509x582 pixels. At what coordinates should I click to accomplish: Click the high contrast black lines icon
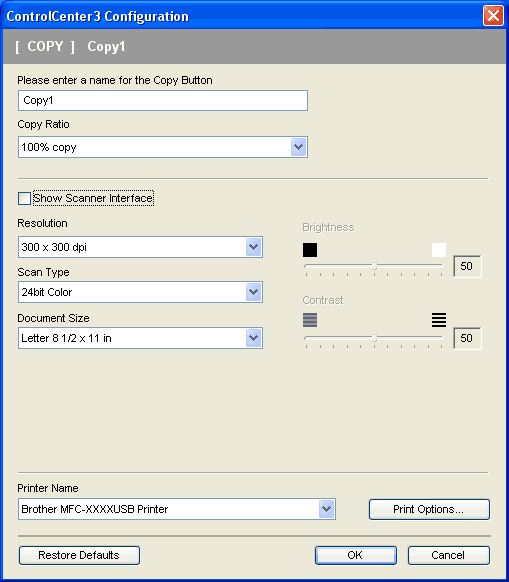coord(439,320)
